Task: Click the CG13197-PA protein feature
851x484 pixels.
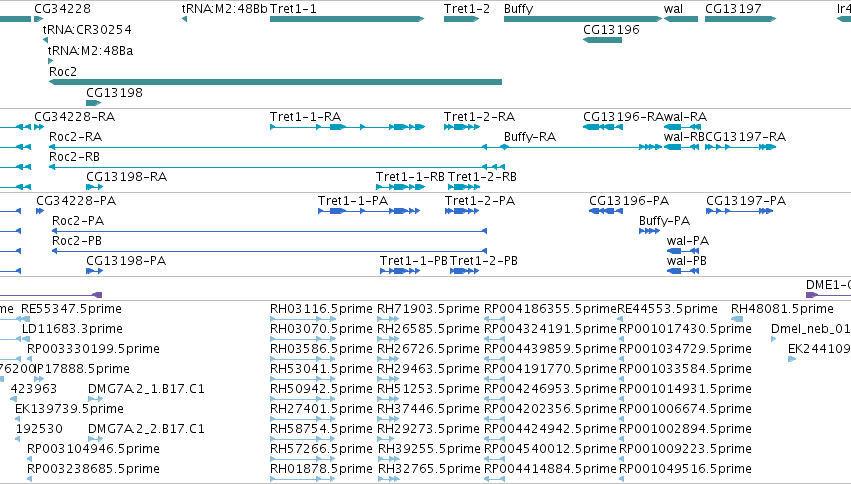Action: (739, 211)
